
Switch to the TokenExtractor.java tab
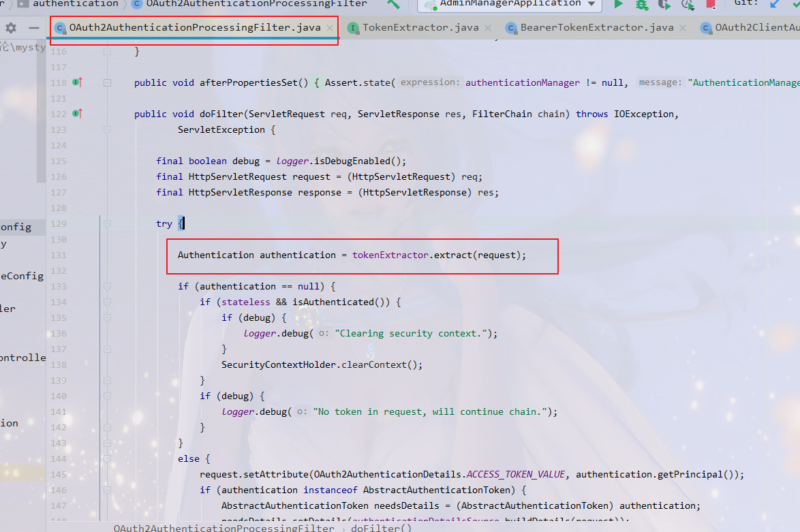pyautogui.click(x=420, y=28)
